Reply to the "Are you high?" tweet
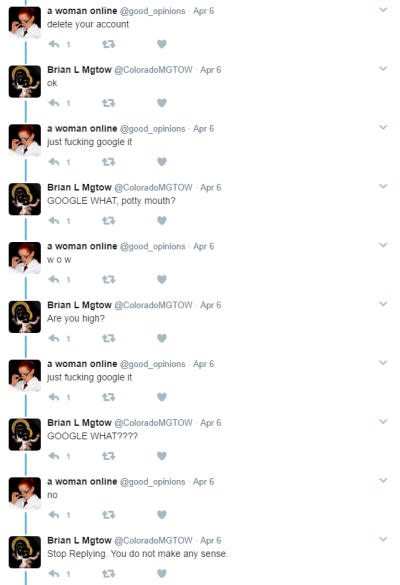Screen dimensions: 400x585 54,338
